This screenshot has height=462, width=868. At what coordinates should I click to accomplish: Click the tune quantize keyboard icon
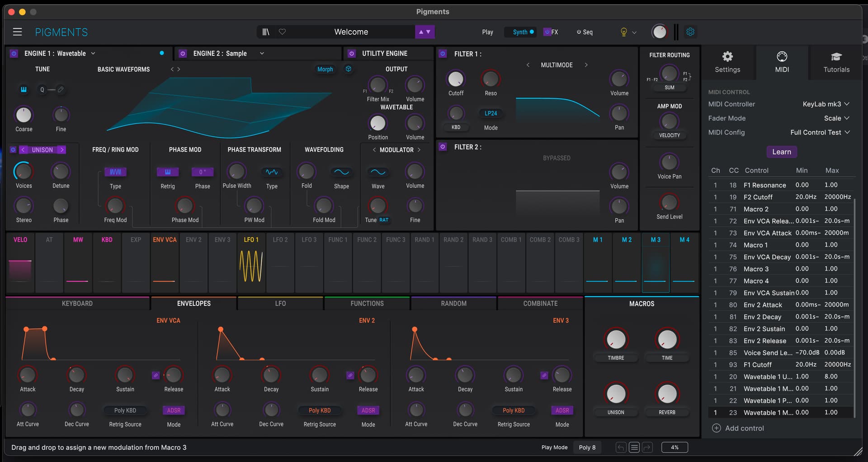24,89
